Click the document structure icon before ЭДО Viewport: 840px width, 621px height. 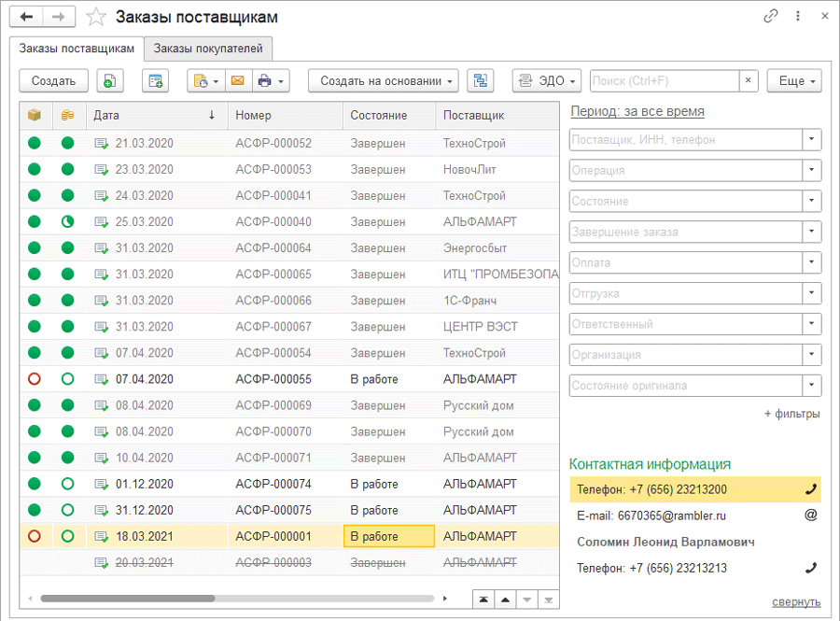(481, 81)
